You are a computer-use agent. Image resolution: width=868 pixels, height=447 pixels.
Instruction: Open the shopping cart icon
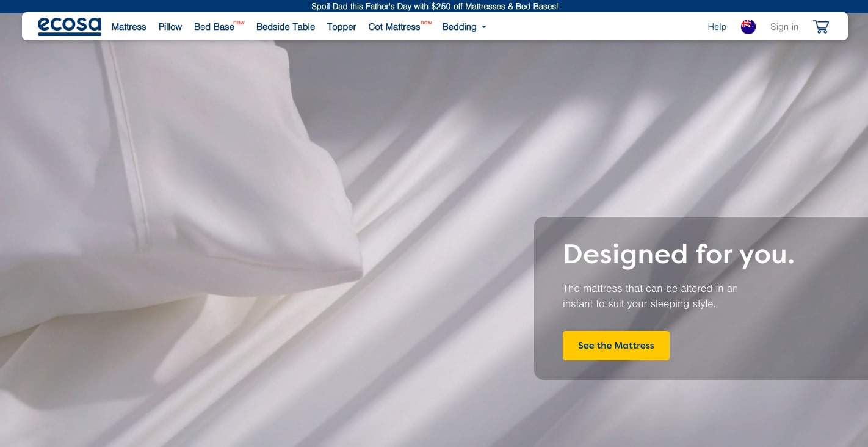(x=821, y=26)
